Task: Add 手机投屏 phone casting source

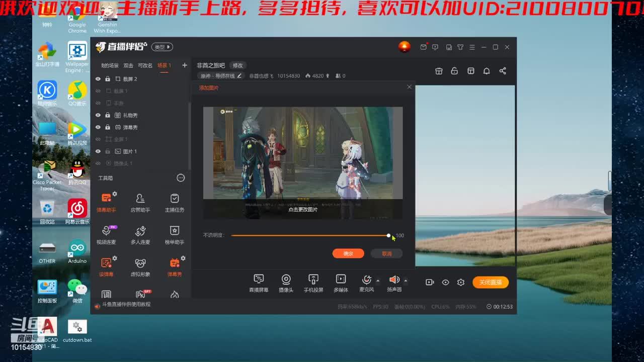Action: click(313, 283)
